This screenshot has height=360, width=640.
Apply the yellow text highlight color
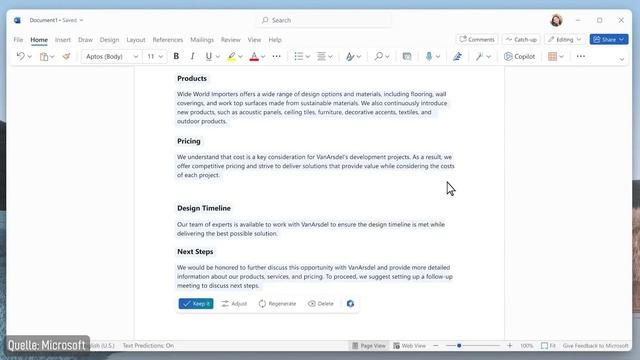point(231,57)
